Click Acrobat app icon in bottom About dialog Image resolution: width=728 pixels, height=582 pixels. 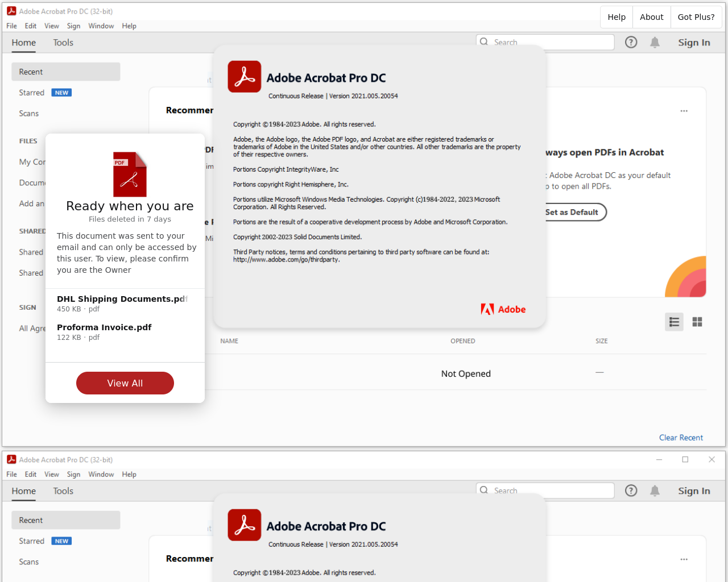(245, 525)
